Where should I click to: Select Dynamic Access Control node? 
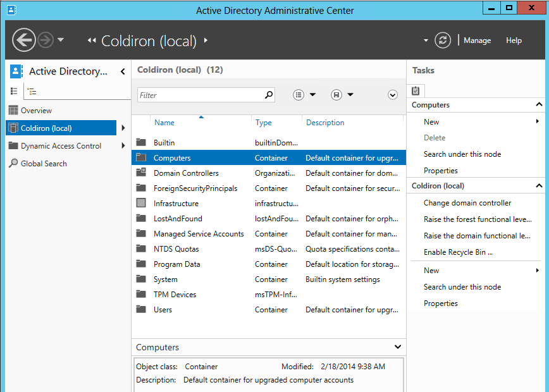[x=61, y=145]
